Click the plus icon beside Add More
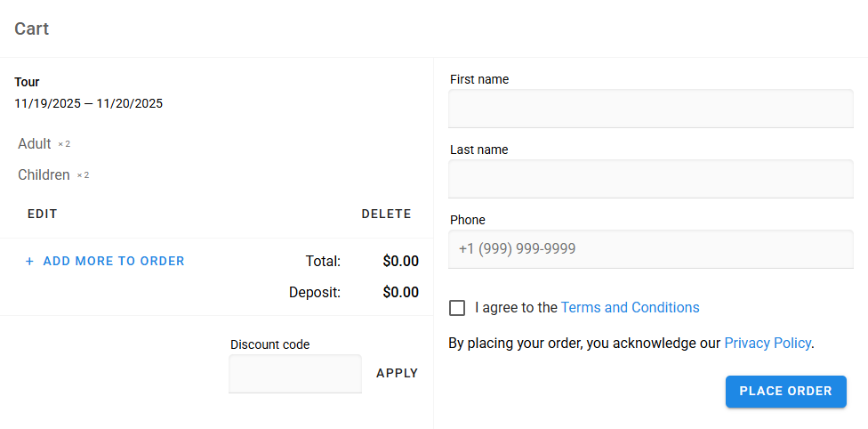The height and width of the screenshot is (429, 868). tap(29, 262)
